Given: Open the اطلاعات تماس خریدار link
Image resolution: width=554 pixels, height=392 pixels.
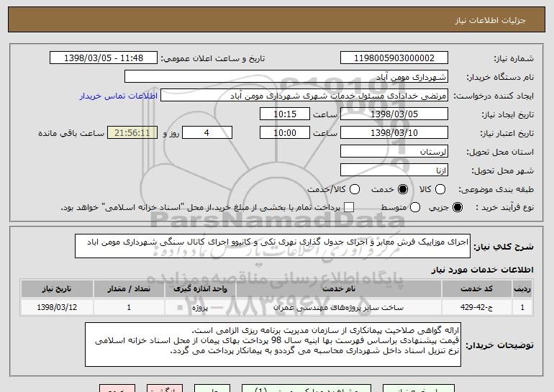Looking at the screenshot, I should click(119, 96).
